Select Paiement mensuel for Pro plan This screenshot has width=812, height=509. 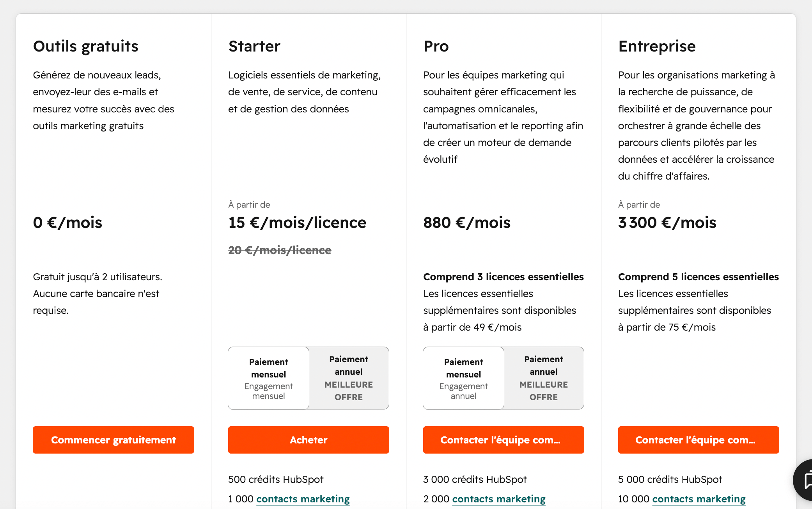(x=464, y=378)
